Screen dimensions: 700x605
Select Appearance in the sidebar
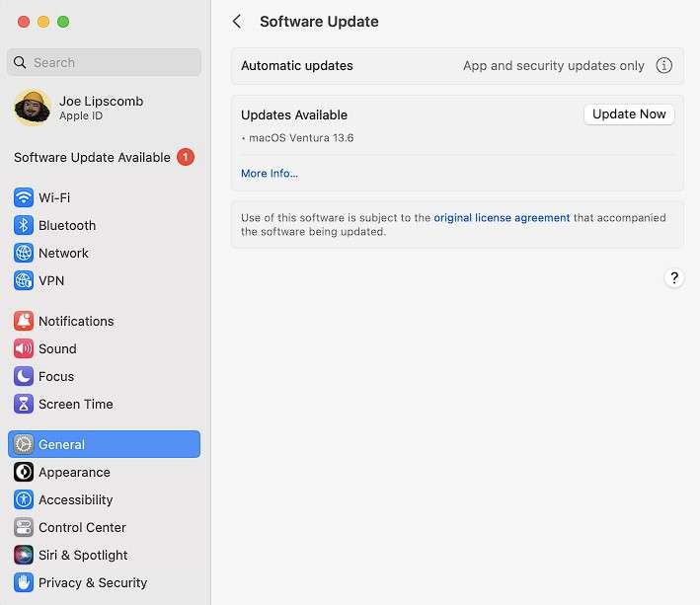point(74,472)
